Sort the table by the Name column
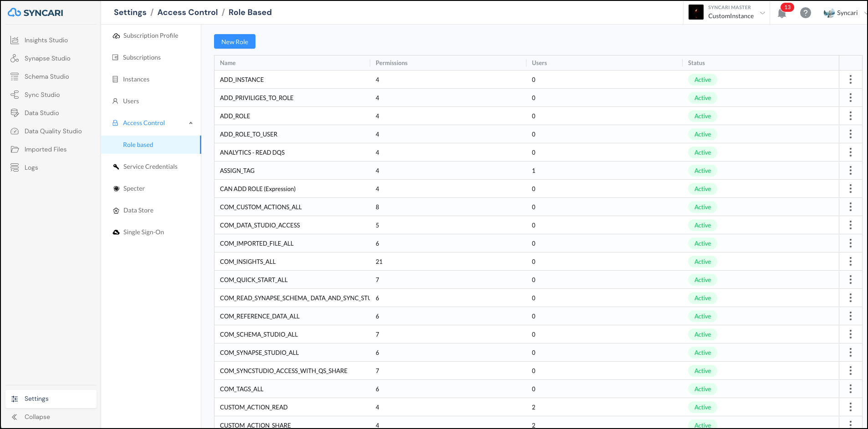This screenshot has height=429, width=868. [x=227, y=63]
